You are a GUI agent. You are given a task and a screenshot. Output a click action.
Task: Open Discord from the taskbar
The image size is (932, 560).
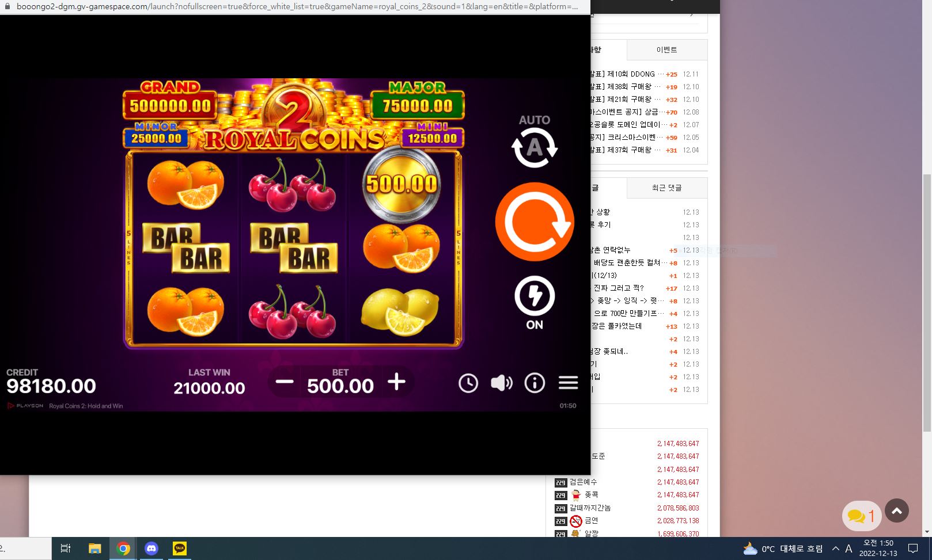151,548
